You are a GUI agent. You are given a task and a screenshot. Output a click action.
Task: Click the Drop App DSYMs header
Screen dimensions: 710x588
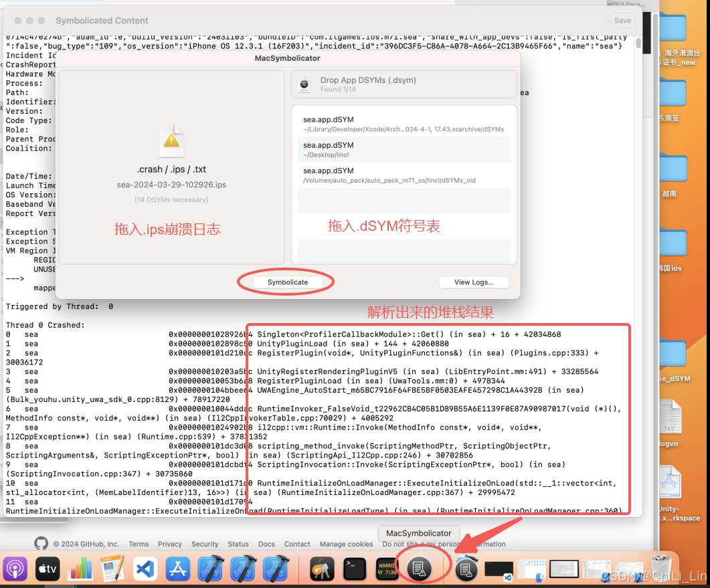(404, 84)
